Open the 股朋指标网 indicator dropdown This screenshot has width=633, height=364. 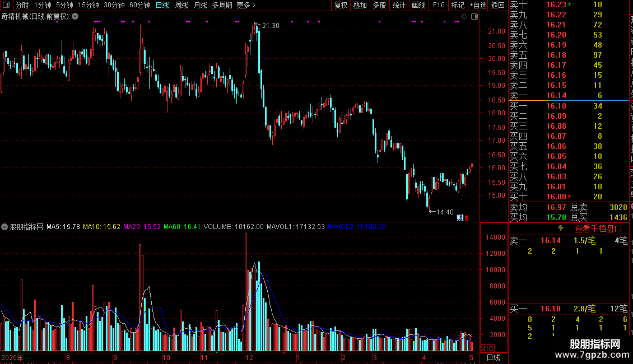[x=4, y=227]
